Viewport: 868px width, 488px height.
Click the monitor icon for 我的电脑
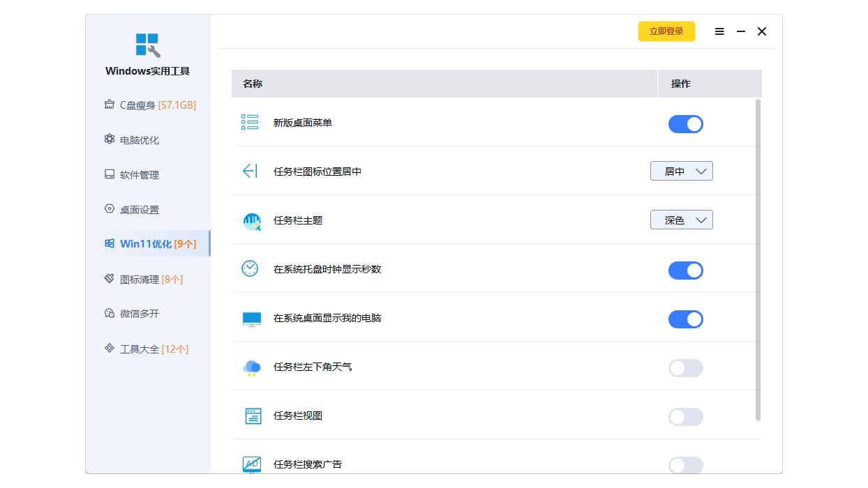click(x=251, y=319)
